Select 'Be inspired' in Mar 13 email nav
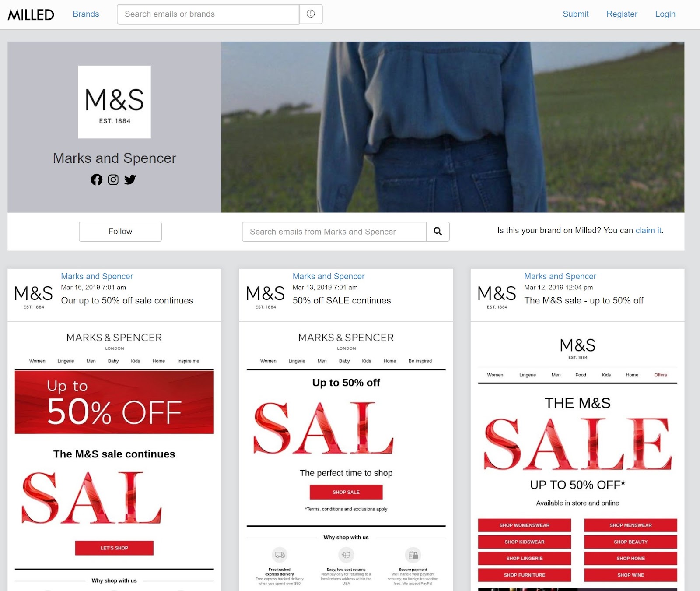 [420, 361]
